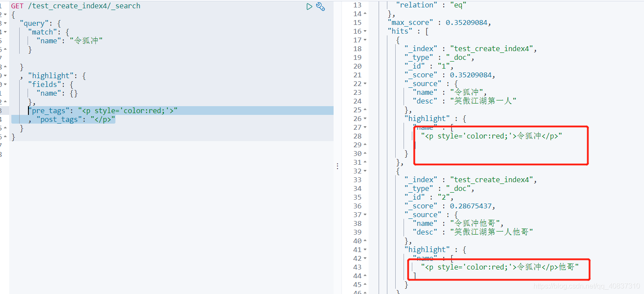The image size is (644, 294).
Task: Run the request with the green play icon
Action: tap(309, 7)
